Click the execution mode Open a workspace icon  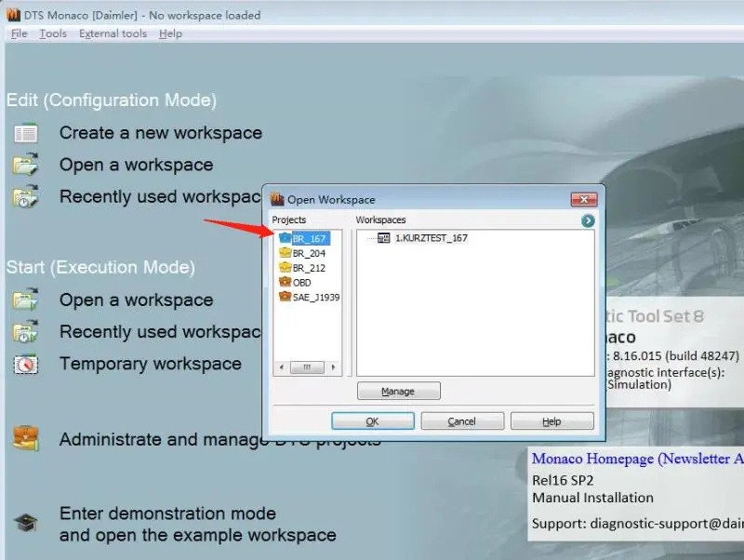pos(25,300)
